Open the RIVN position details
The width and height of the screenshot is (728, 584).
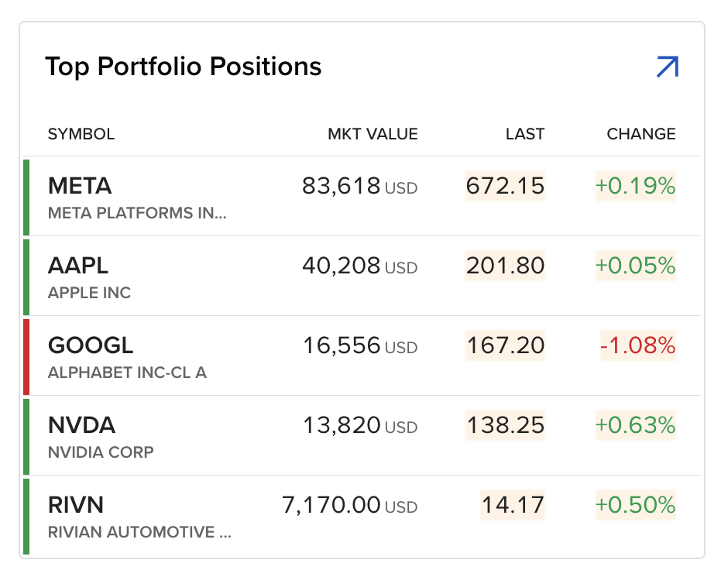point(77,504)
